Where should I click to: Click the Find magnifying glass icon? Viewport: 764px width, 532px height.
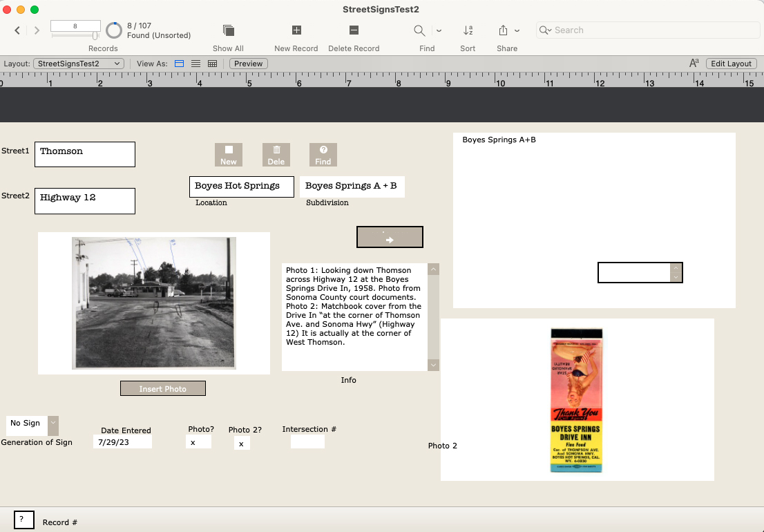pos(419,30)
